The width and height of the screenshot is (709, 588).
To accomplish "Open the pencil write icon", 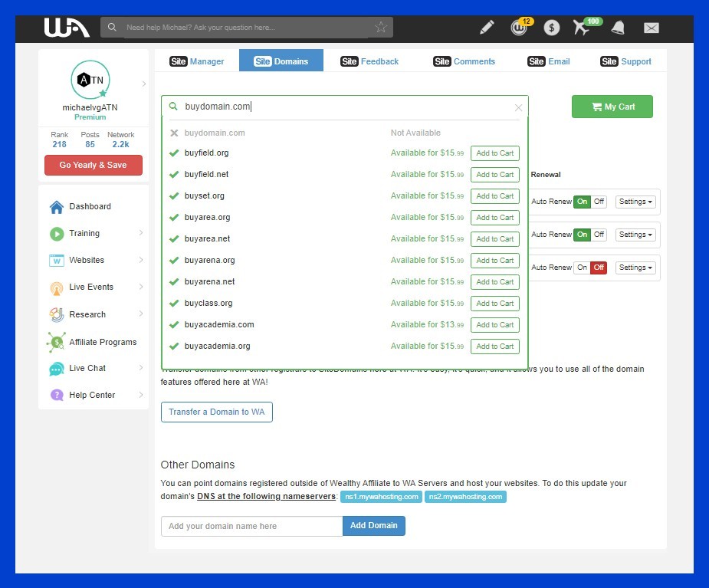I will click(x=487, y=28).
